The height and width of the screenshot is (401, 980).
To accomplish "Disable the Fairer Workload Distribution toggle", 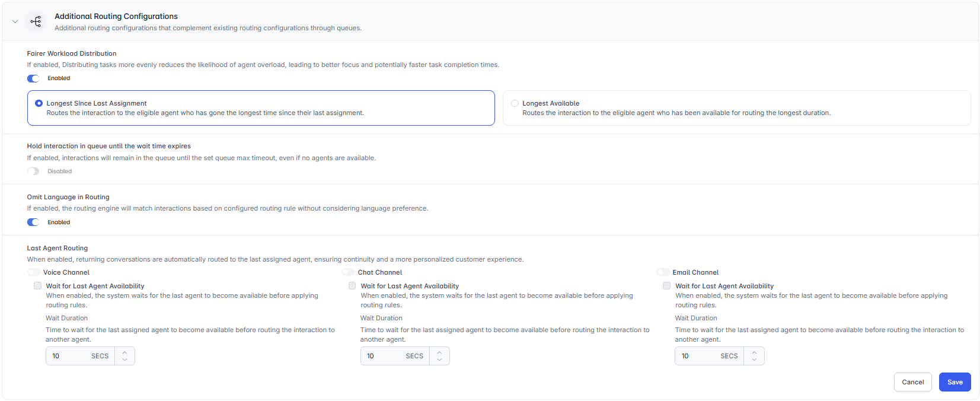I will (x=33, y=78).
